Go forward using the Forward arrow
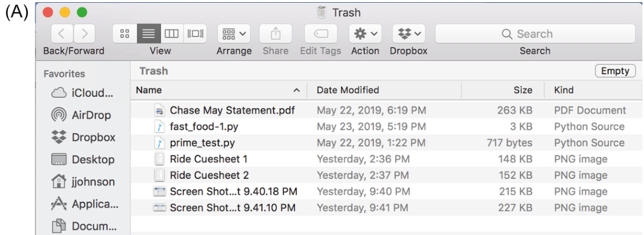This screenshot has height=235, width=644. 84,34
